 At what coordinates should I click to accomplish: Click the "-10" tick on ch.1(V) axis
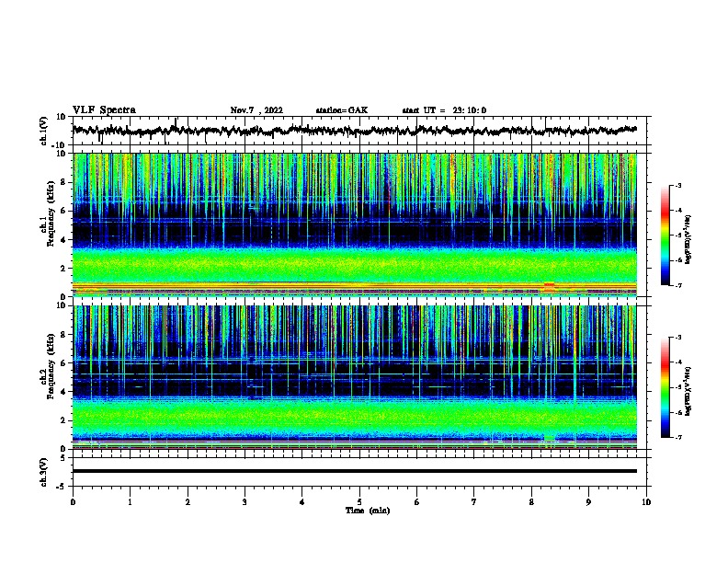(60, 145)
